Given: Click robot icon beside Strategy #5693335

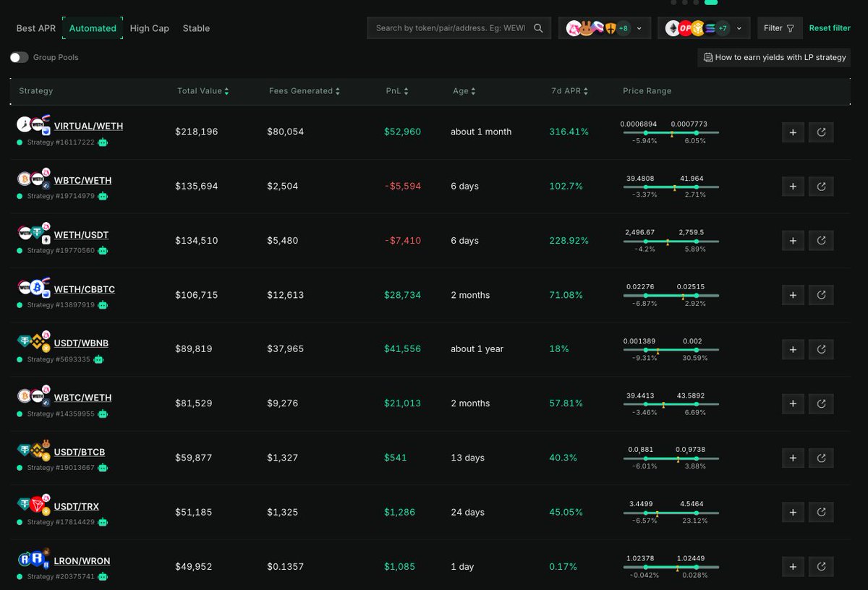Looking at the screenshot, I should click(98, 359).
